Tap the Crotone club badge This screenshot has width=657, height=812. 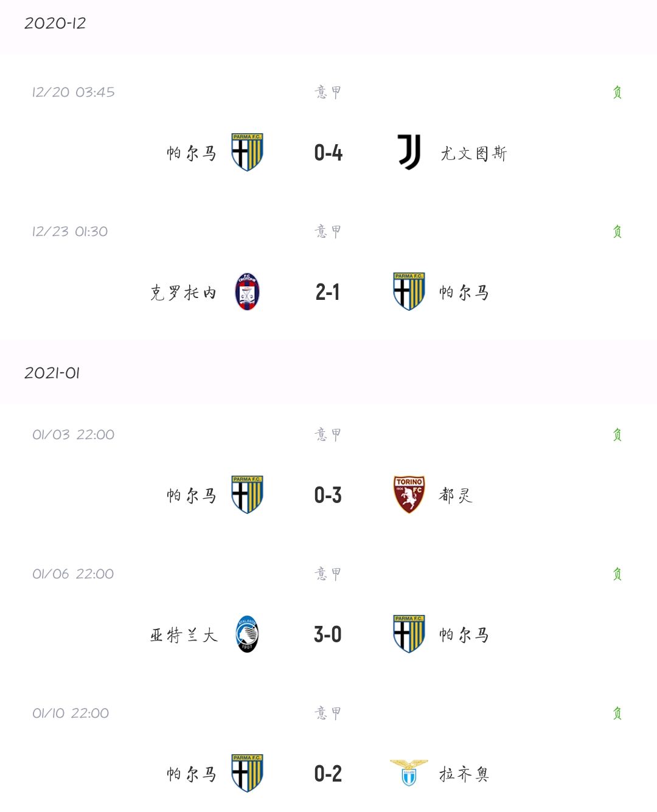[x=247, y=292]
